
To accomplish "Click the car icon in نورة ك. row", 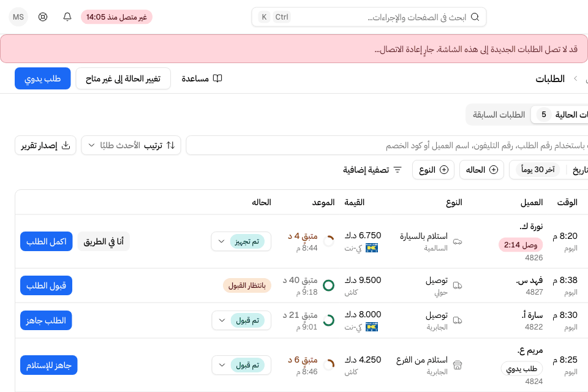I will (x=458, y=241).
